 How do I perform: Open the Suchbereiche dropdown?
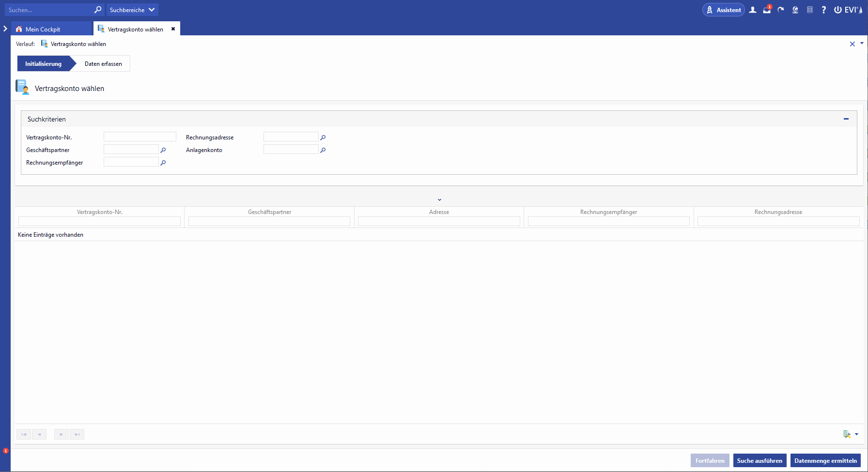pyautogui.click(x=132, y=10)
